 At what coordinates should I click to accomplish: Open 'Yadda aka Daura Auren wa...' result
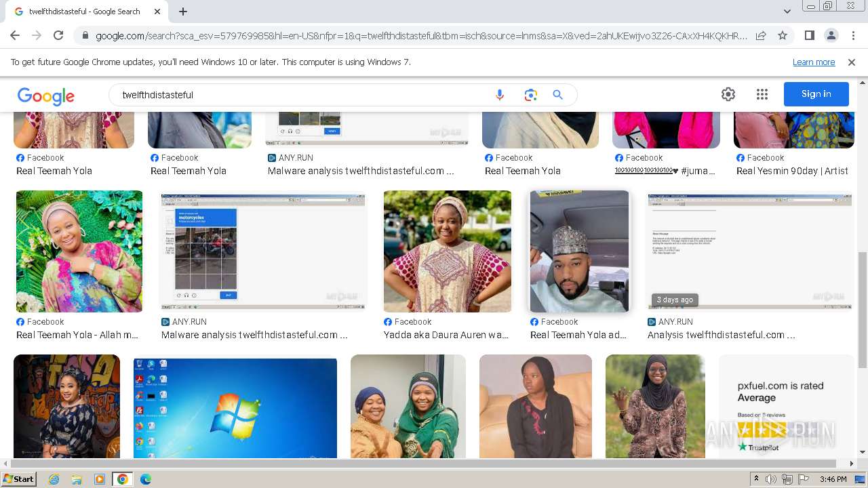(x=446, y=335)
